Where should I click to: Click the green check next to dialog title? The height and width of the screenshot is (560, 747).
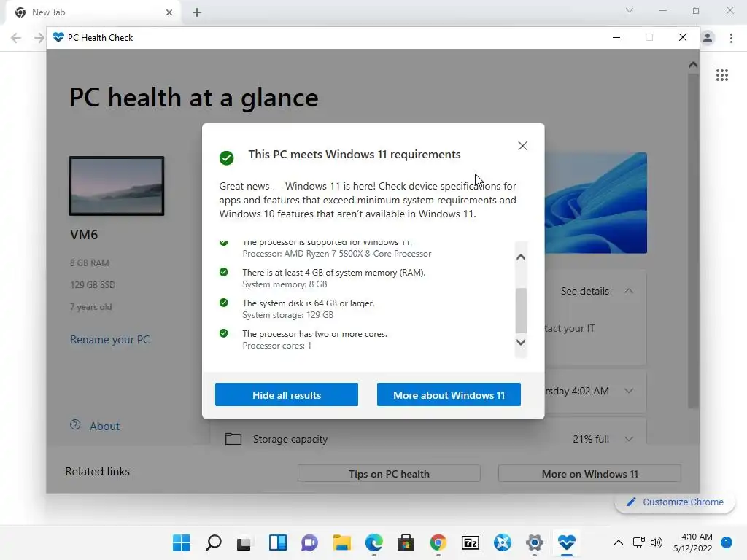coord(226,157)
